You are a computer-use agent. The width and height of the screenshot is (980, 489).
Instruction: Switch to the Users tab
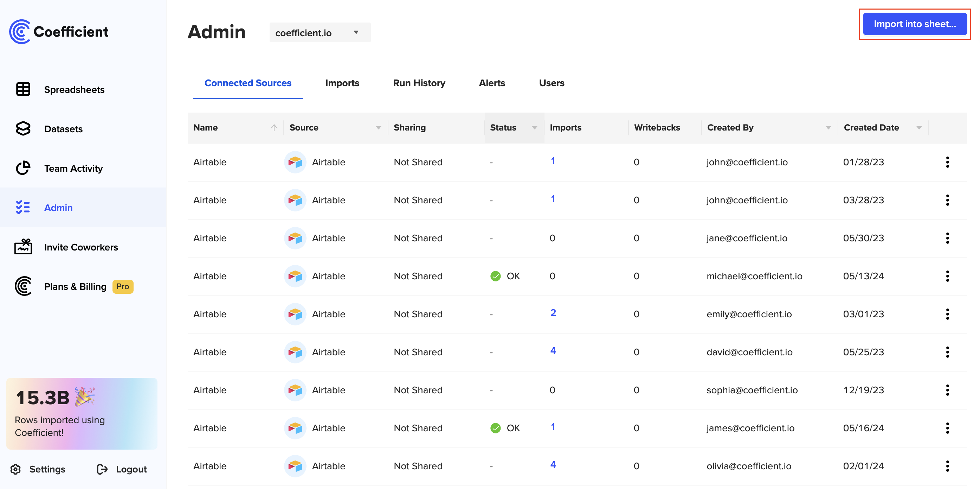[x=552, y=83]
